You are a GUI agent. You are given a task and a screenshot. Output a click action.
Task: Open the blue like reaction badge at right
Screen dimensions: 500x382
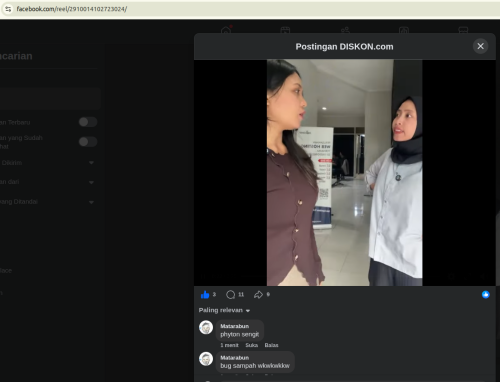pyautogui.click(x=486, y=294)
